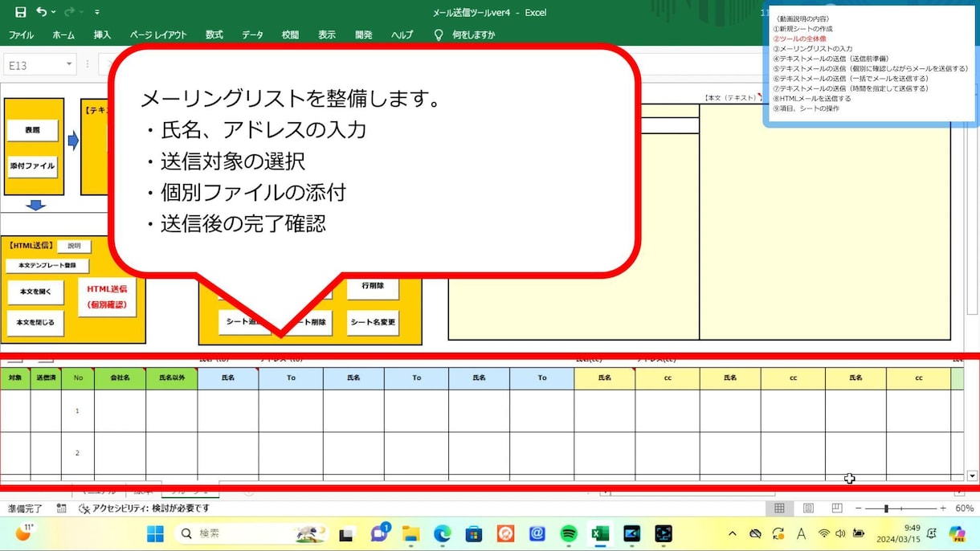Select the 氏名以外 header cell
Image resolution: width=980 pixels, height=551 pixels.
point(171,378)
